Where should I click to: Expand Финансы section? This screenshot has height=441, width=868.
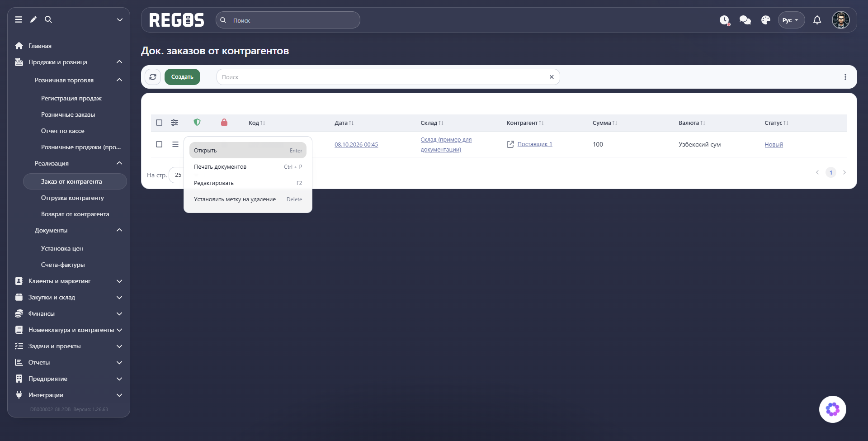119,313
